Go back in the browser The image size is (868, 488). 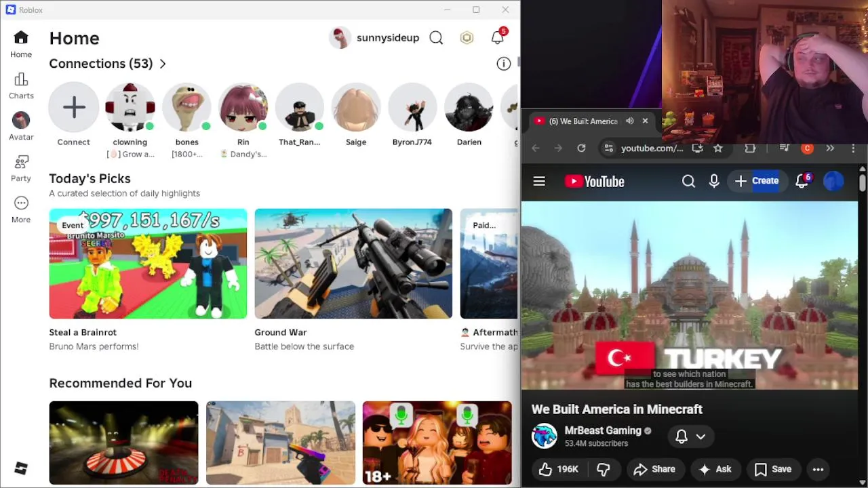coord(536,148)
